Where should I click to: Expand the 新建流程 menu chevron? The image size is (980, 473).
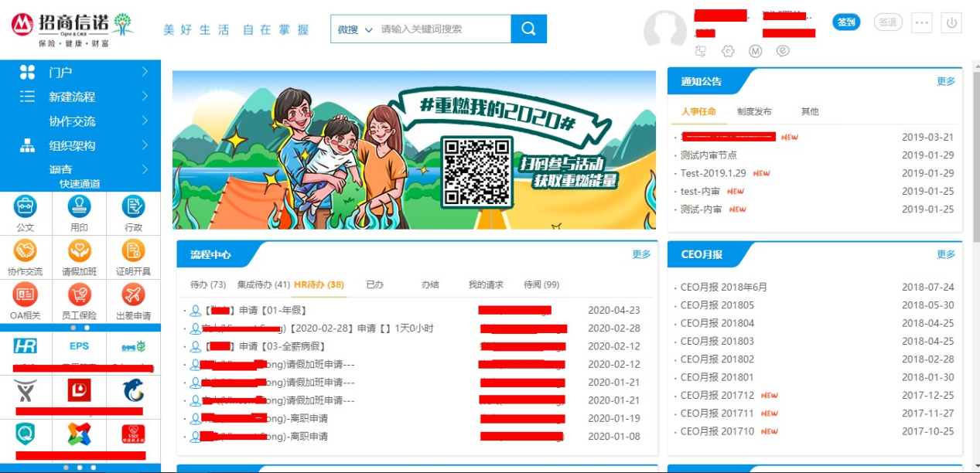point(145,97)
